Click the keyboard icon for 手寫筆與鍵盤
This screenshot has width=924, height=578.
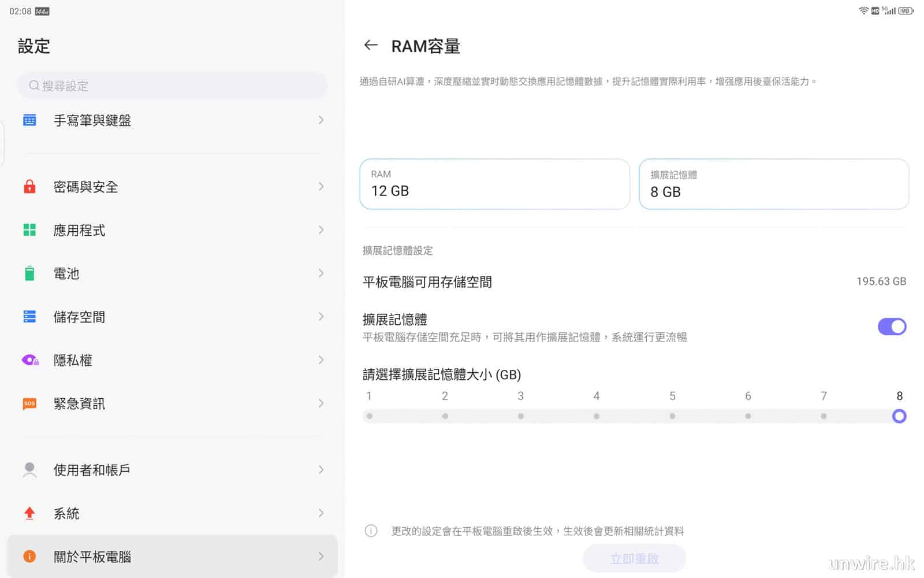[29, 120]
